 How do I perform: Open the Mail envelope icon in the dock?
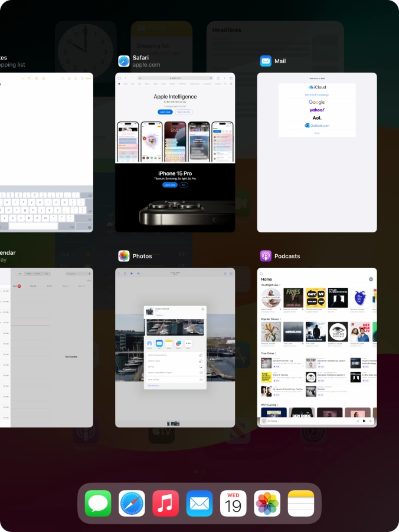tap(199, 504)
